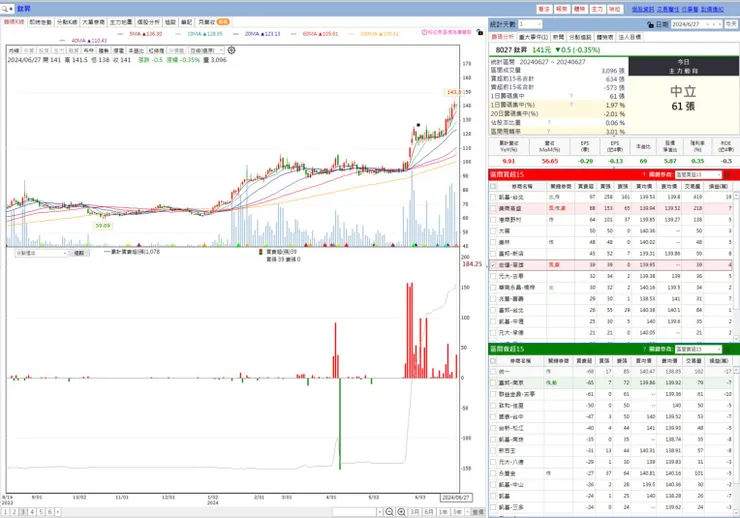Open the 法人目標 tab
Viewport: 740px width, 518px height.
pos(630,37)
